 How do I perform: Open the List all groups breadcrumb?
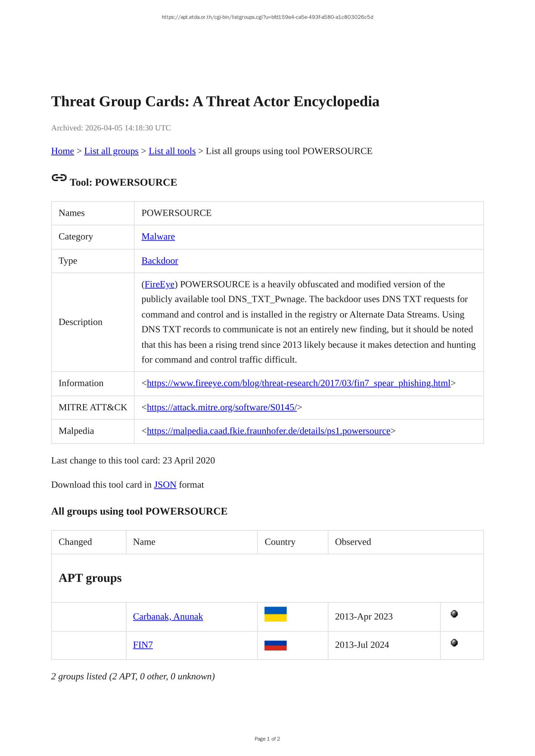coord(111,151)
